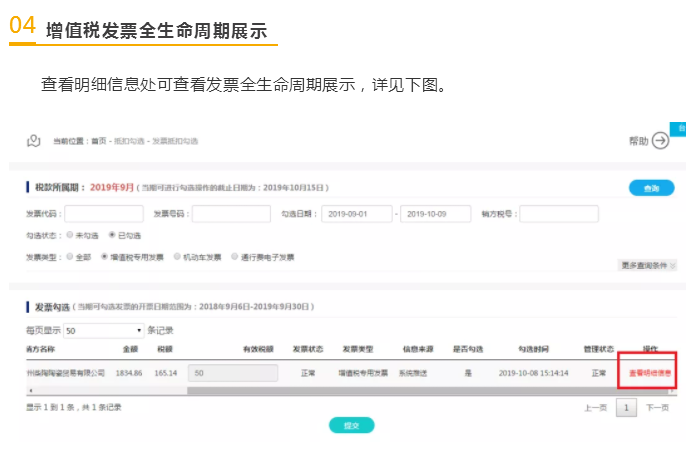
Task: Choose 通行费电子发票 invoice type radio
Action: [x=234, y=257]
